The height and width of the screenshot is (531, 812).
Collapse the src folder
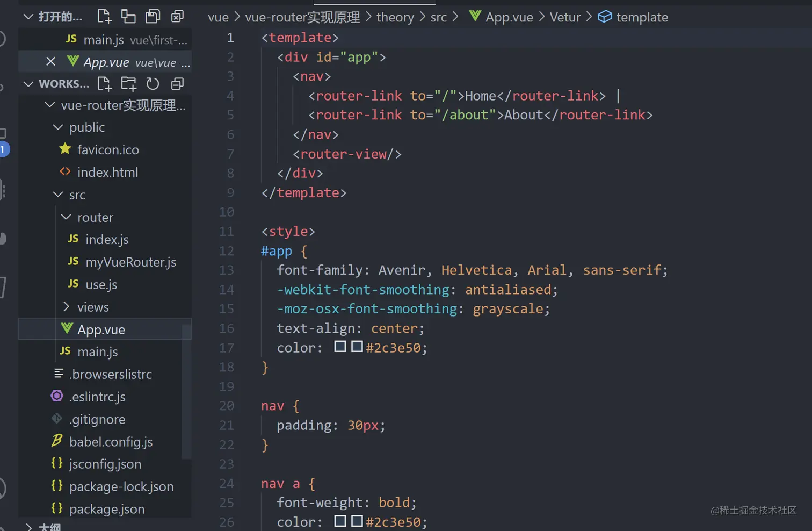point(58,195)
